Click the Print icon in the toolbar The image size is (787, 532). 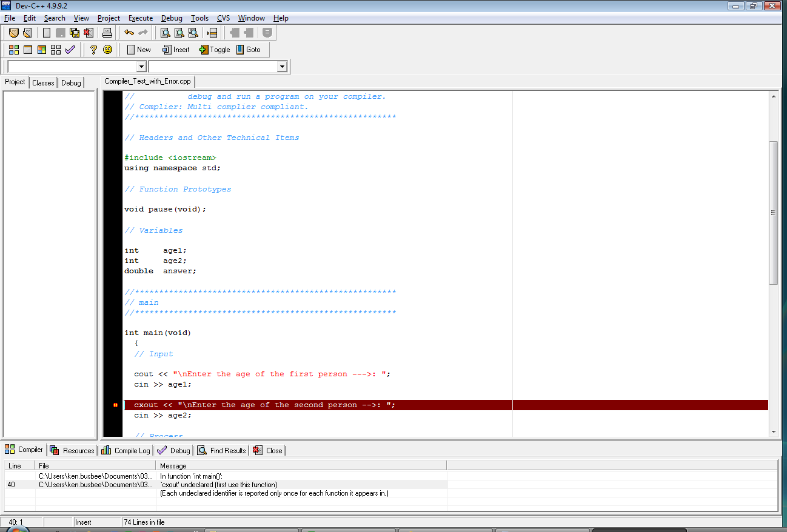107,33
